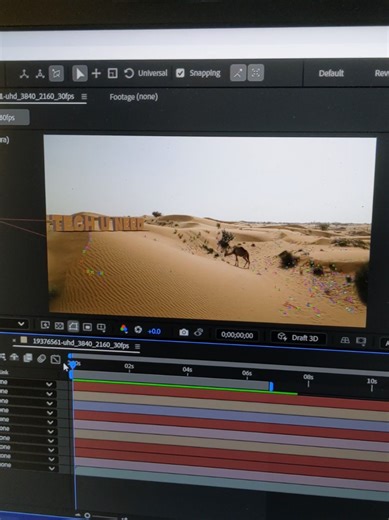Click the +0.0 exposure value
The image size is (389, 520).
[154, 331]
